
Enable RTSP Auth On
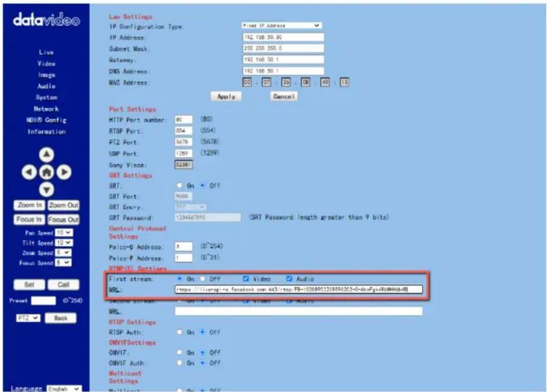pos(179,332)
